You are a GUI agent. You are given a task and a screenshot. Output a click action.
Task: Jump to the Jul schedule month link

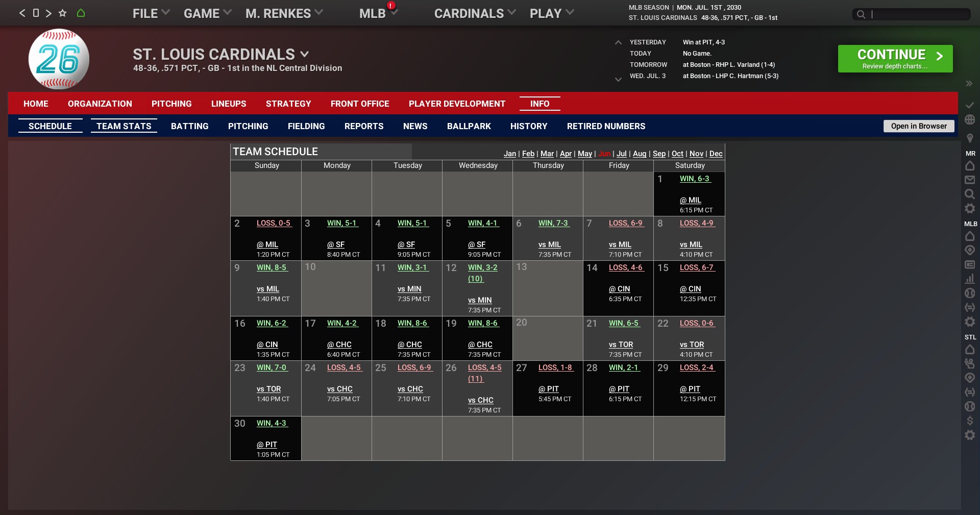click(x=622, y=154)
